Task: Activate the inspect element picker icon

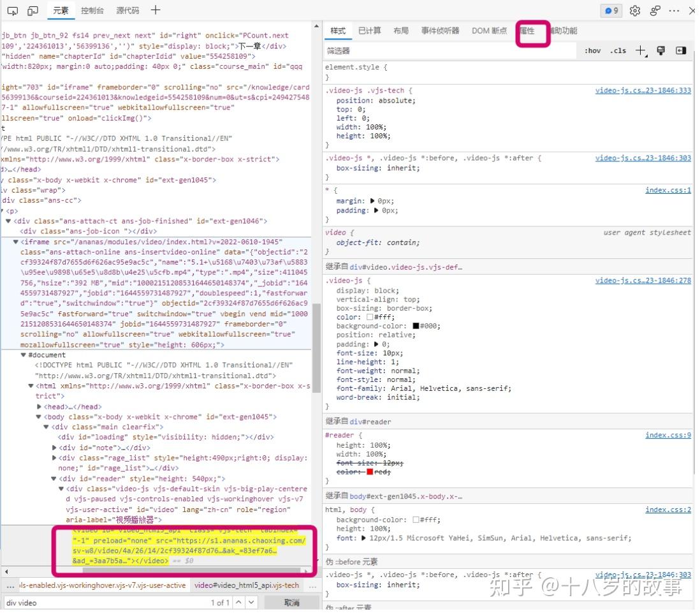Action: pyautogui.click(x=13, y=11)
